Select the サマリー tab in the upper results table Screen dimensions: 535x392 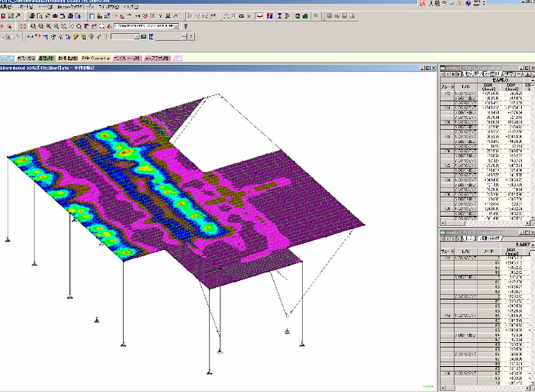point(513,74)
